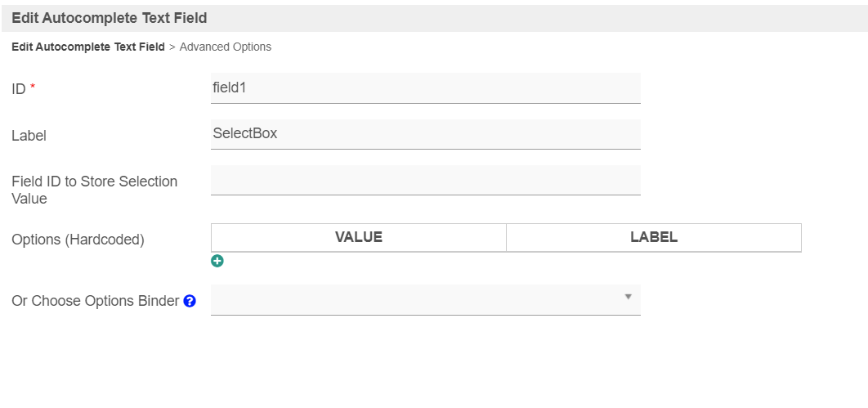Click the breadcrumb separator arrow
Image resolution: width=868 pixels, height=408 pixels.
point(172,47)
